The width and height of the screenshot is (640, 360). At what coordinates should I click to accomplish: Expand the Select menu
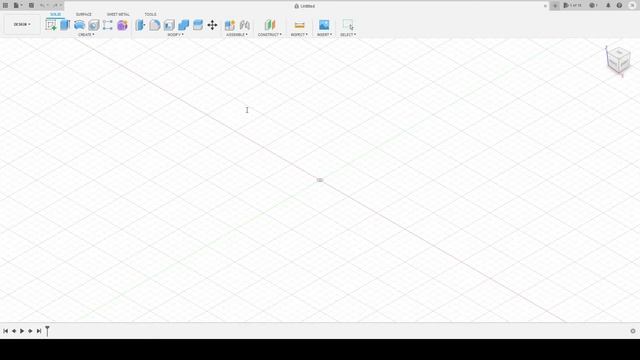(x=348, y=35)
